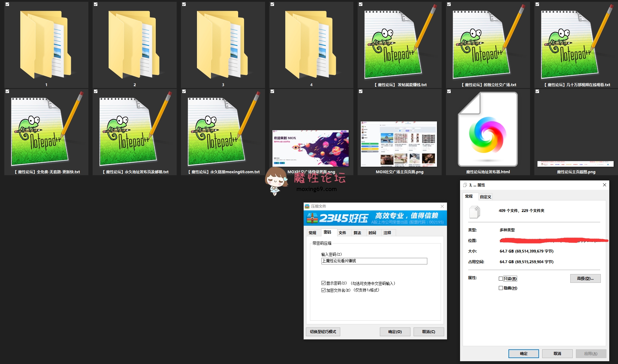Enable the 只读(R) attribute checkbox
Viewport: 618px width, 364px height.
[x=501, y=279]
